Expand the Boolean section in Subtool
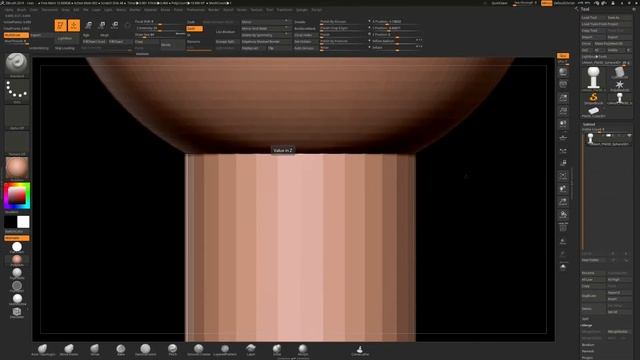 [x=588, y=345]
